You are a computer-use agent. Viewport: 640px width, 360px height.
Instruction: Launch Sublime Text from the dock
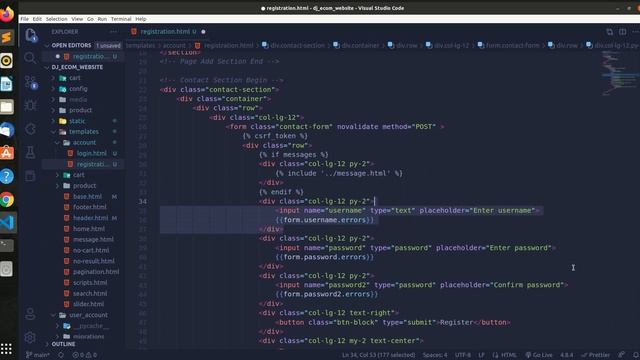click(7, 38)
